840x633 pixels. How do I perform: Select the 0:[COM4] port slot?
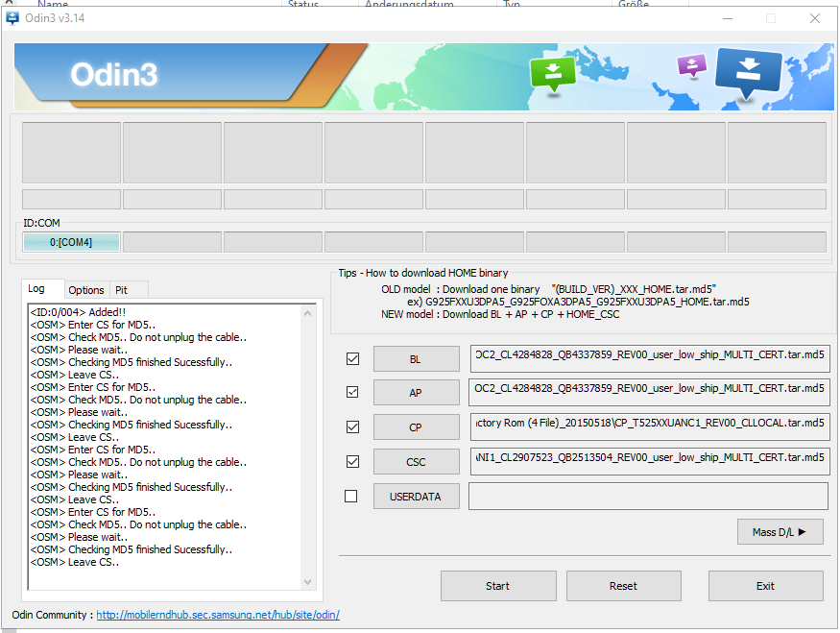71,242
